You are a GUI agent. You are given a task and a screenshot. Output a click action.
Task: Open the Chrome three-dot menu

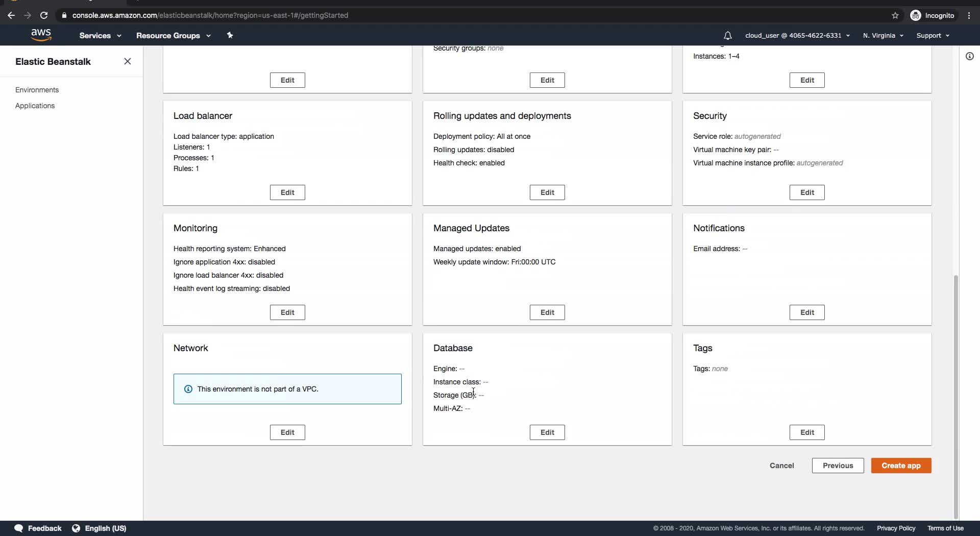pyautogui.click(x=969, y=15)
